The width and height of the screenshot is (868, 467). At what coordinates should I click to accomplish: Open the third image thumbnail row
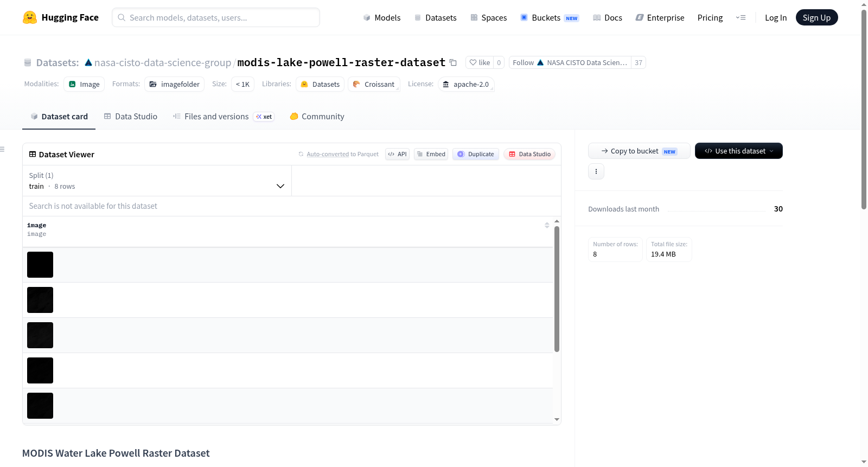pos(40,335)
